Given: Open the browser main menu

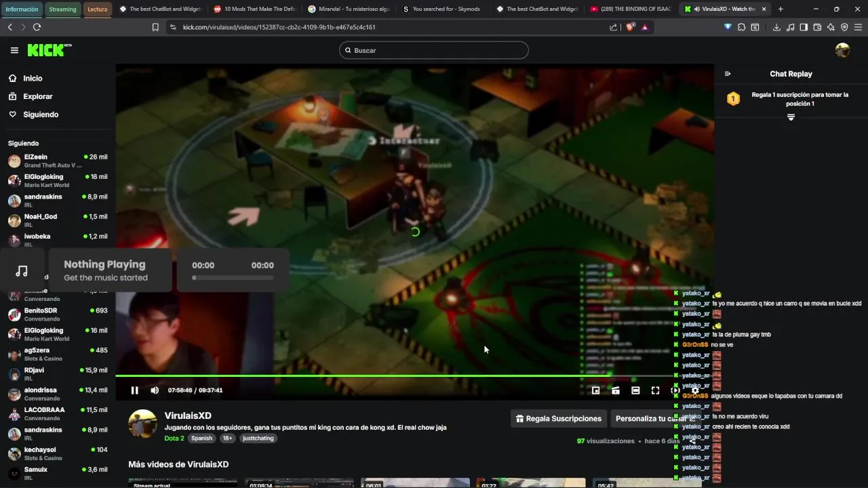Looking at the screenshot, I should 858,27.
